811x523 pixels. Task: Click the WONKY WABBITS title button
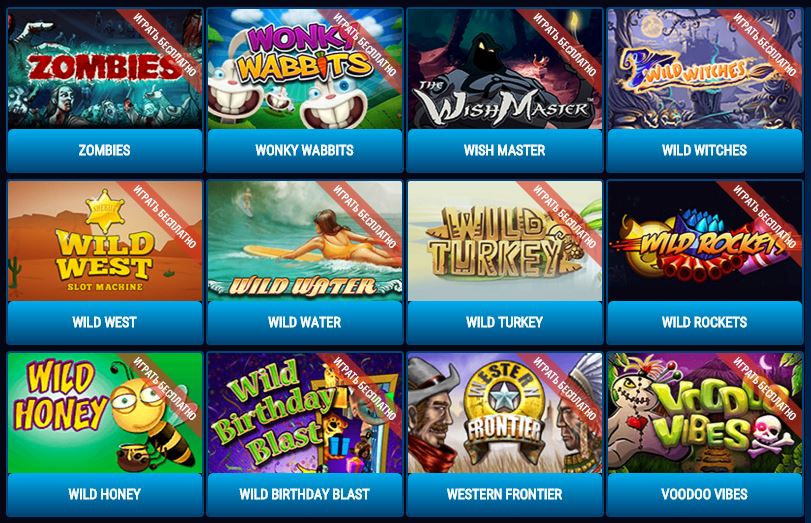tap(305, 151)
